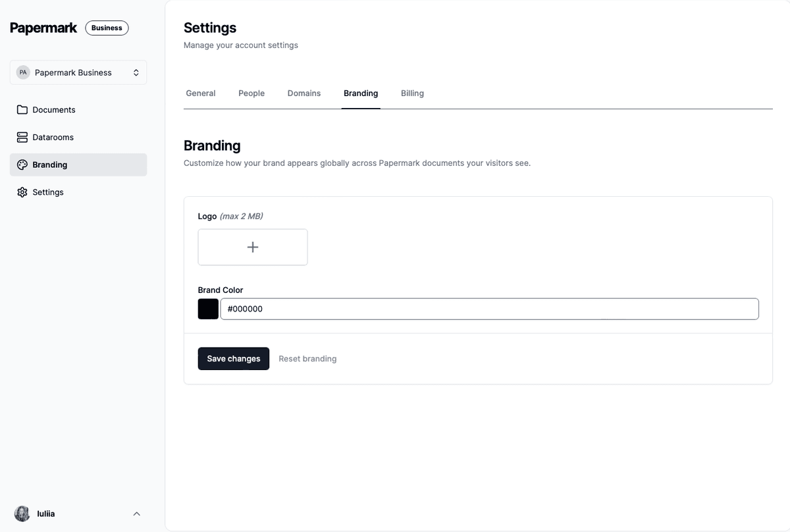Screen dimensions: 790x532
Task: Click the PA team avatar circle
Action: click(x=23, y=72)
